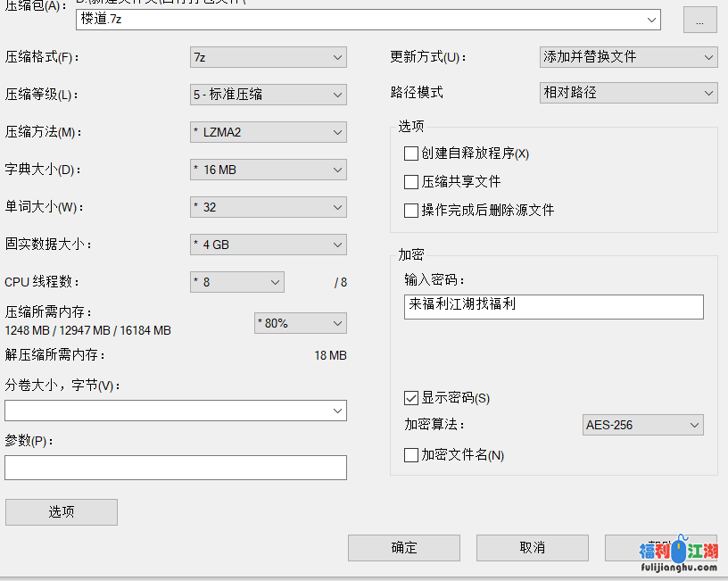This screenshot has height=581, width=728.
Task: Click the browse "..." button for archive path
Action: click(x=699, y=20)
